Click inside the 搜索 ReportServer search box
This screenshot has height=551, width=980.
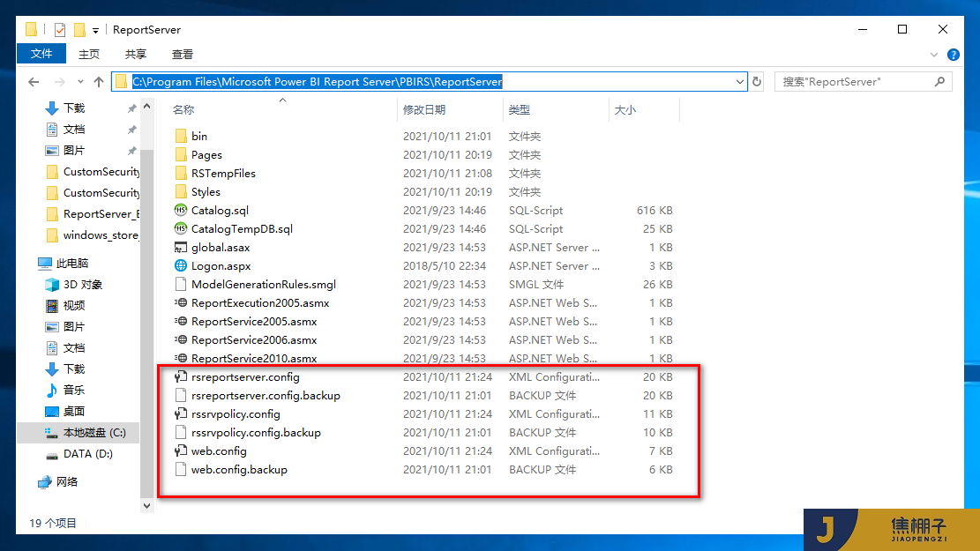pyautogui.click(x=856, y=81)
